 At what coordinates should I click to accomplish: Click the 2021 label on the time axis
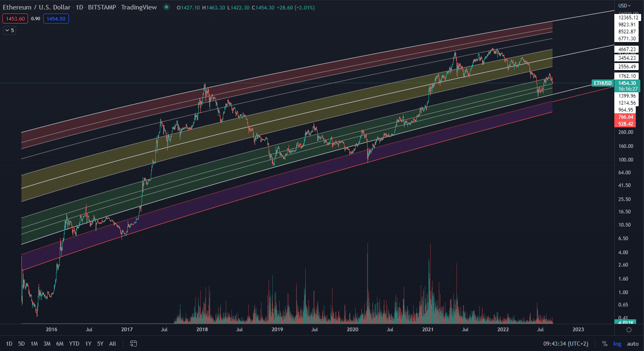[x=428, y=329]
